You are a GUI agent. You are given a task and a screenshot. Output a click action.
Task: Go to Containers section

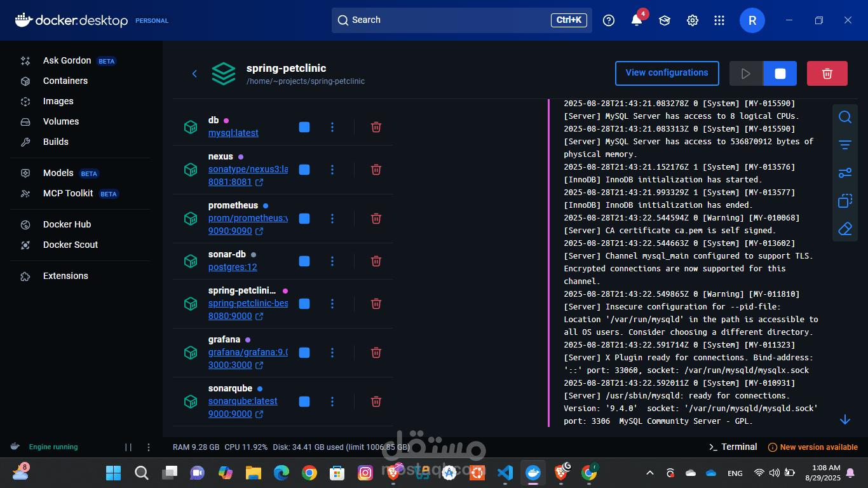(x=65, y=81)
